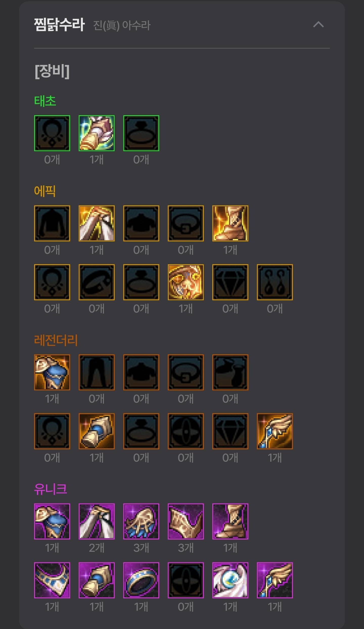Open the 에픽 golden support equipment icon

(186, 282)
